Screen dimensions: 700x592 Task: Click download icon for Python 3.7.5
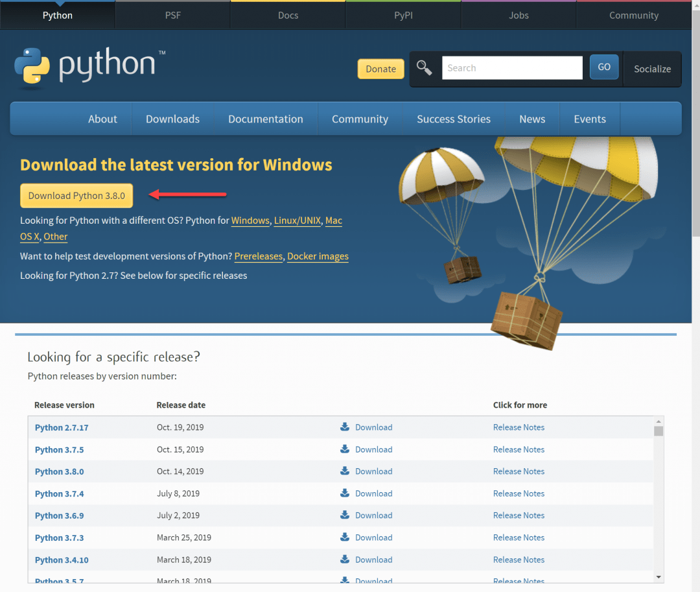point(345,449)
